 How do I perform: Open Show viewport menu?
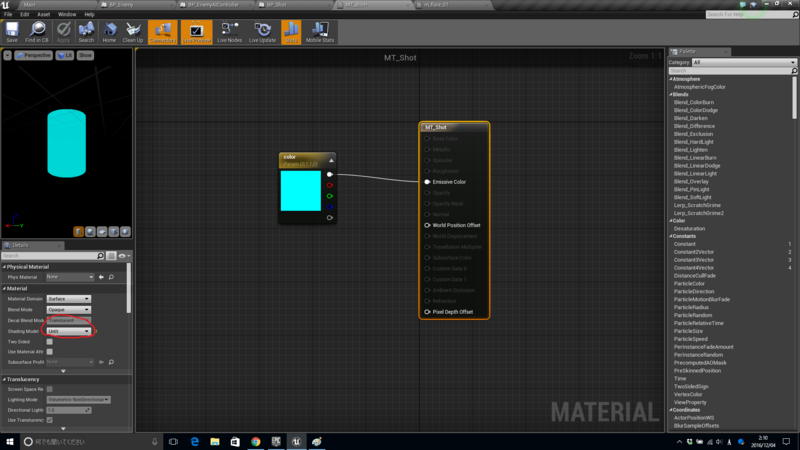click(85, 55)
